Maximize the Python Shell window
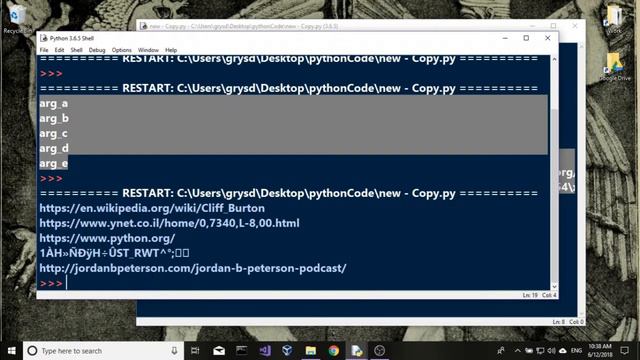 tap(526, 38)
